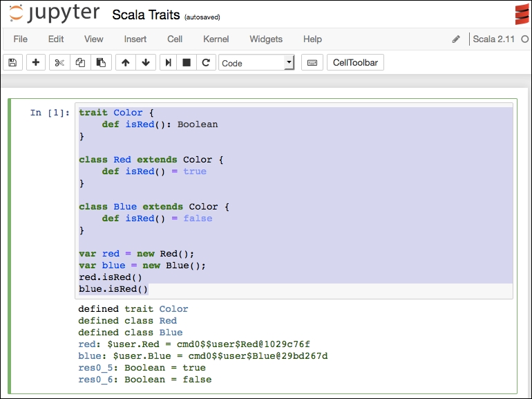Click the line 'trait Color {'

pos(116,113)
